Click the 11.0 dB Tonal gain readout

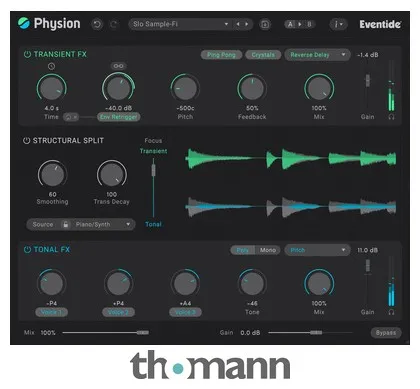pyautogui.click(x=368, y=250)
